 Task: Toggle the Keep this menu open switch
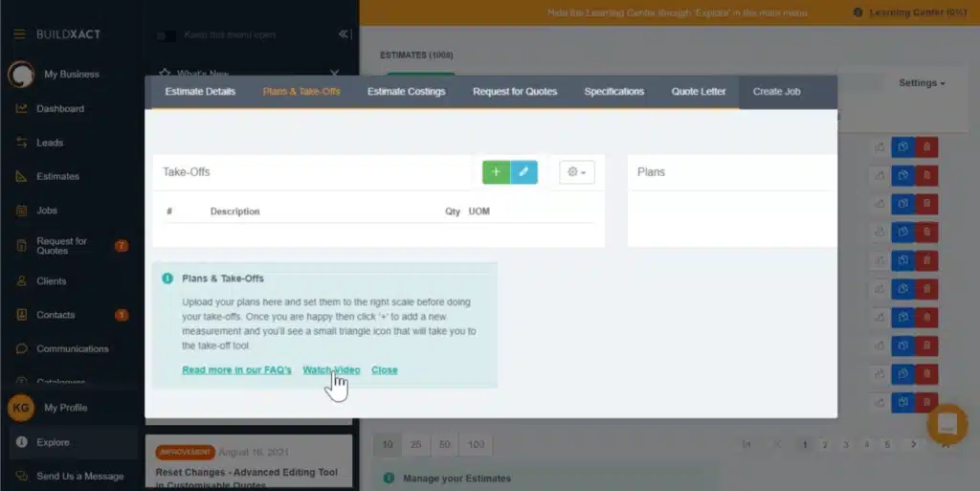(x=167, y=35)
